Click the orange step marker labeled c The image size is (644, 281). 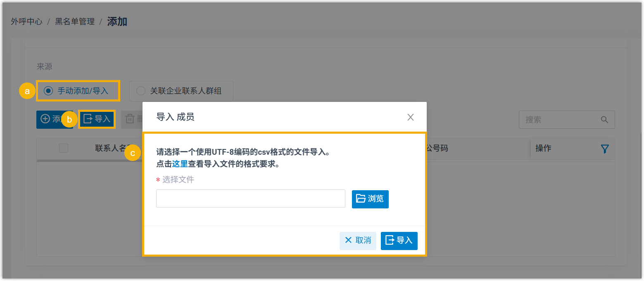coord(133,153)
